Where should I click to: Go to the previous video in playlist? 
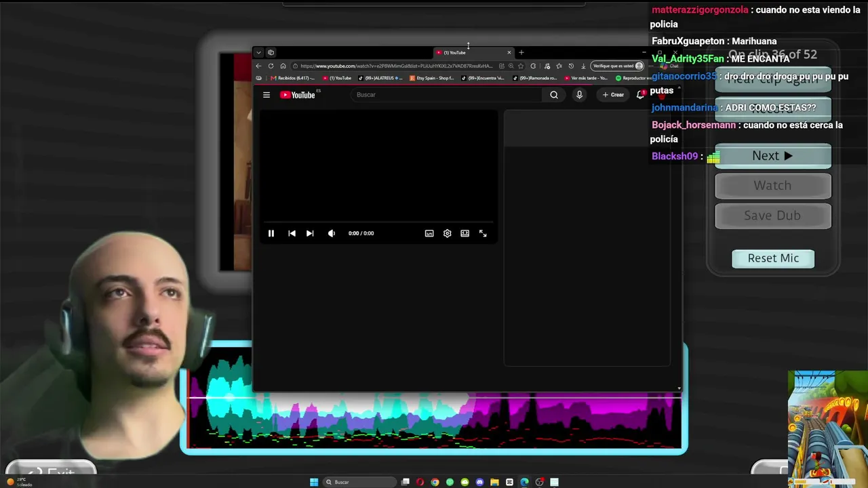click(292, 233)
